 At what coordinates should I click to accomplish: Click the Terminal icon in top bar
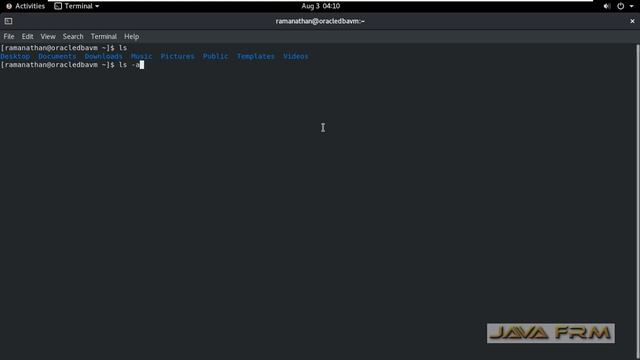point(58,6)
